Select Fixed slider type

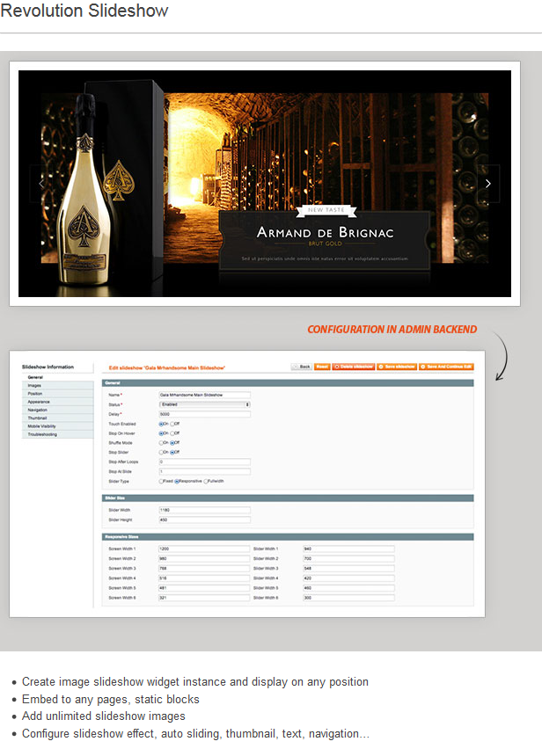pyautogui.click(x=161, y=481)
